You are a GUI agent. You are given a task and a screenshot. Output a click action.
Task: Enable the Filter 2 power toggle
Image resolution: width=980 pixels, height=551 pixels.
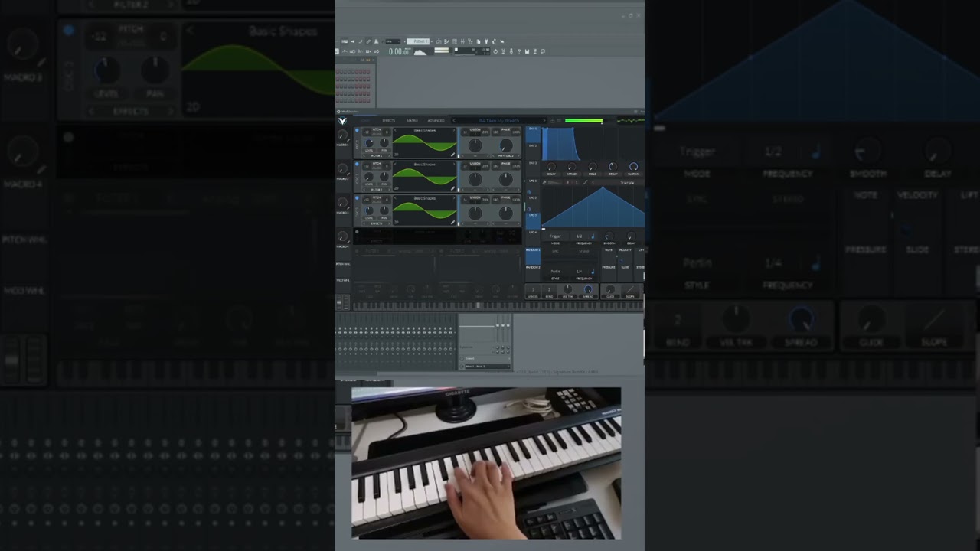[441, 251]
